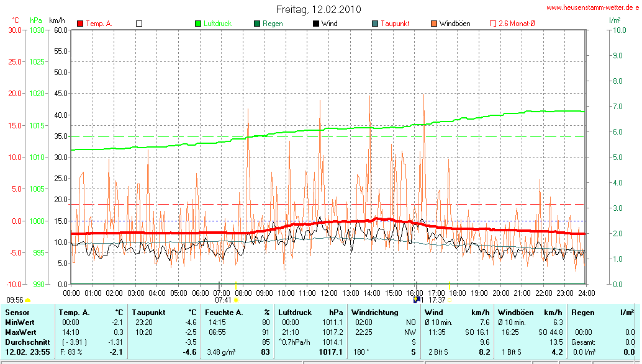Click the Freitag, 12.02.2010 chart title
This screenshot has width=642, height=364.
pyautogui.click(x=319, y=9)
